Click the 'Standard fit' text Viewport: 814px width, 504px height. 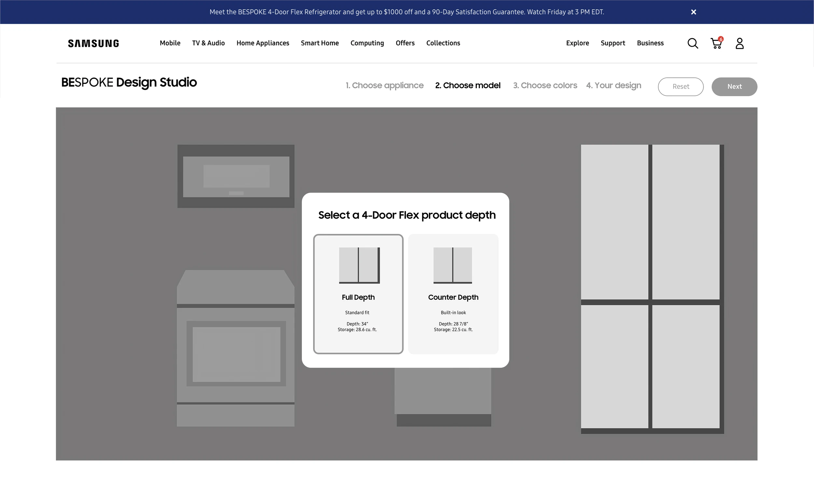(x=357, y=313)
